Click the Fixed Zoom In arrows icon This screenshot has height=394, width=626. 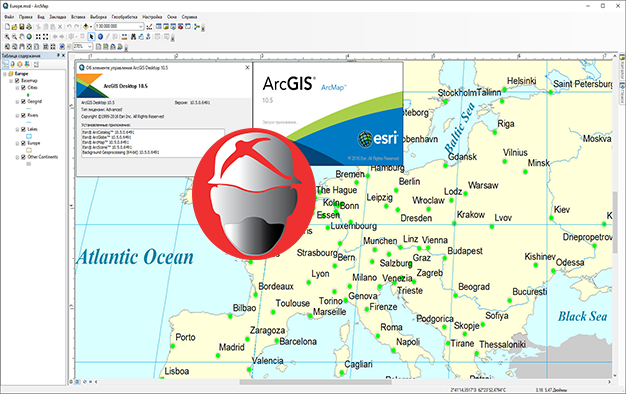point(38,37)
